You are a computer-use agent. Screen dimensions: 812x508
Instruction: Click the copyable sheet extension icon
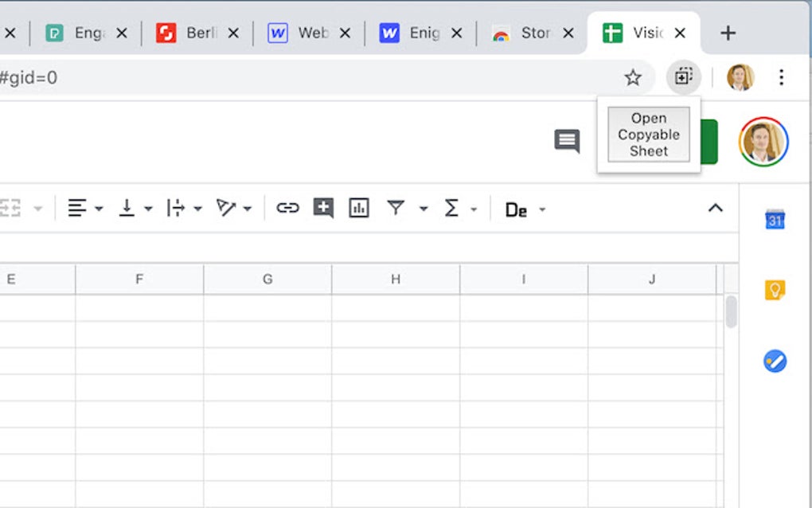pyautogui.click(x=683, y=77)
